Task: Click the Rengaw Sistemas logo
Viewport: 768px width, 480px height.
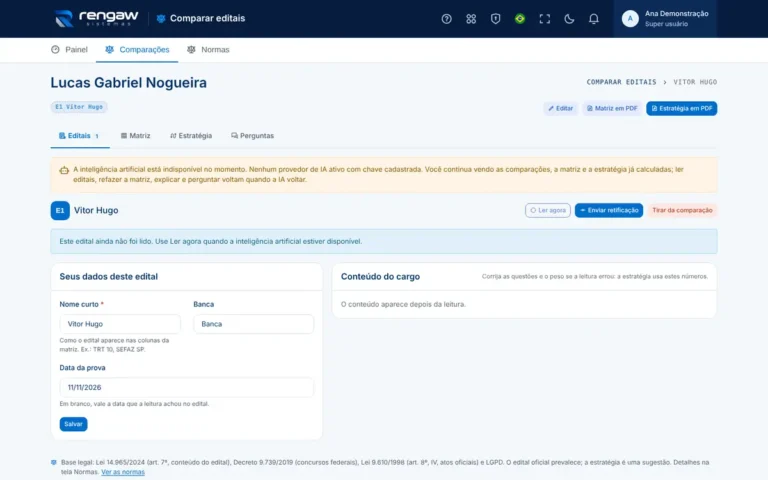Action: 96,18
